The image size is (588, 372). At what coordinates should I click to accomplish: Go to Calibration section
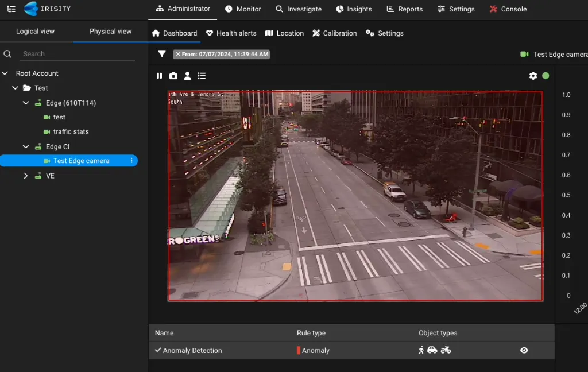click(x=334, y=33)
